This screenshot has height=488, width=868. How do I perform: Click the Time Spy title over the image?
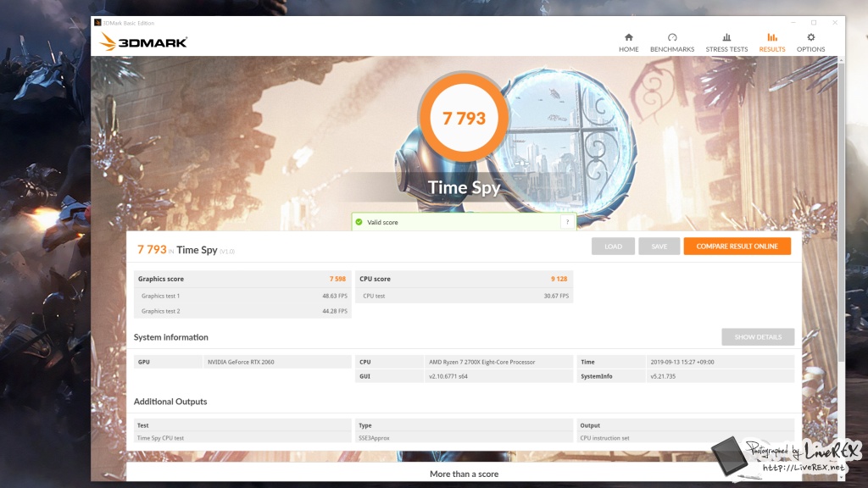click(x=464, y=187)
